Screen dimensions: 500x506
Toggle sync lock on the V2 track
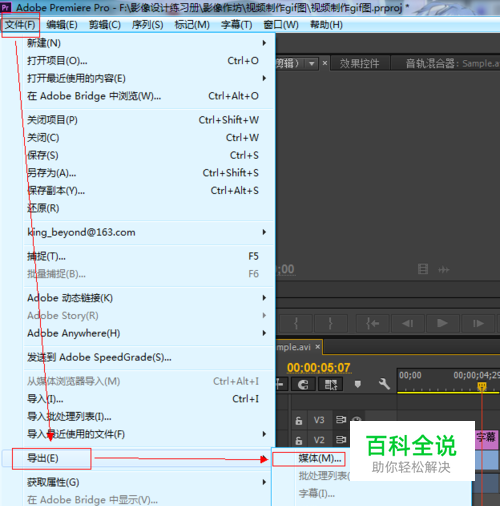[341, 440]
